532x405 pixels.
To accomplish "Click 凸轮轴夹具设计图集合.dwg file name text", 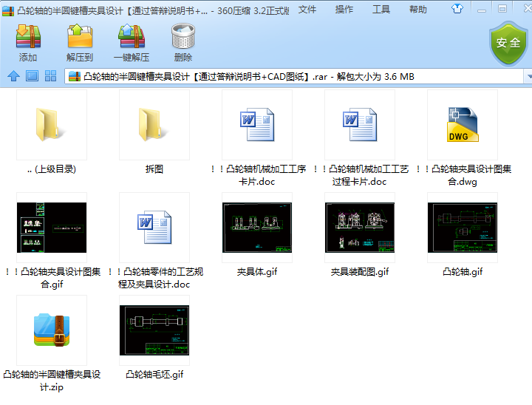I will coord(463,175).
